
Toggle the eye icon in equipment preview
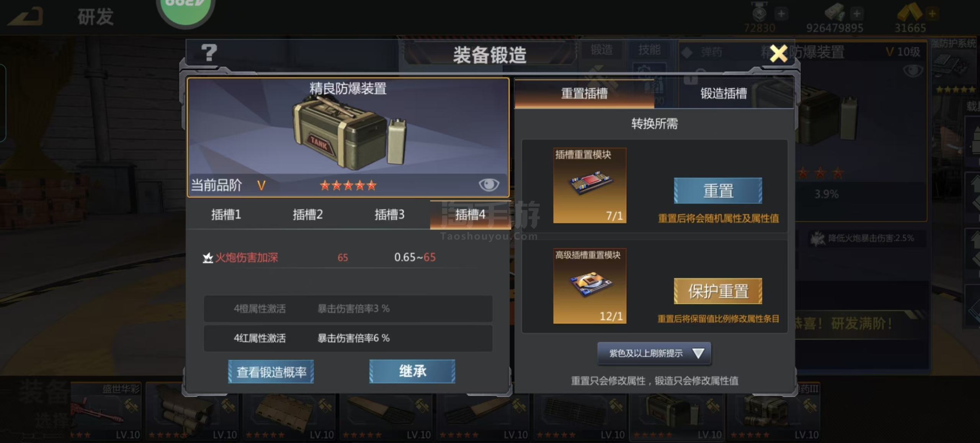point(489,185)
